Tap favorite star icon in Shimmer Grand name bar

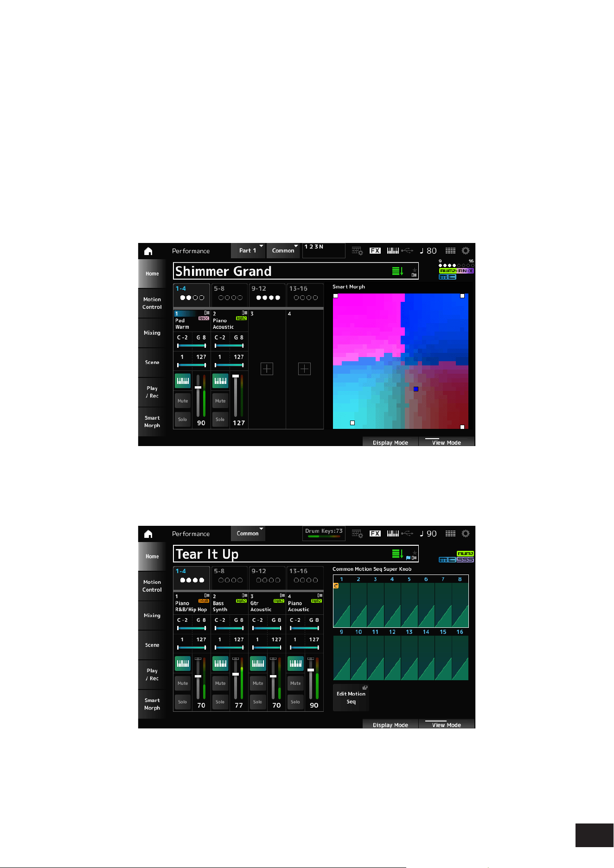coord(414,269)
